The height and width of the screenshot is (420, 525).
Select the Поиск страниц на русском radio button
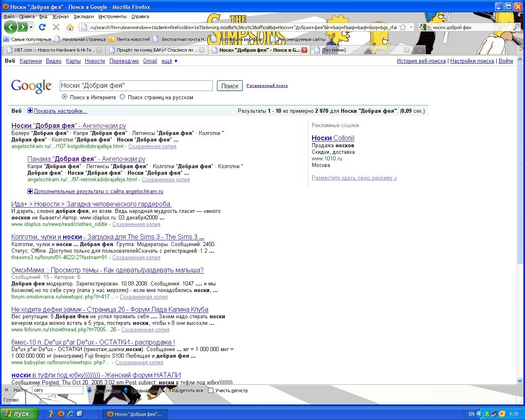point(122,97)
